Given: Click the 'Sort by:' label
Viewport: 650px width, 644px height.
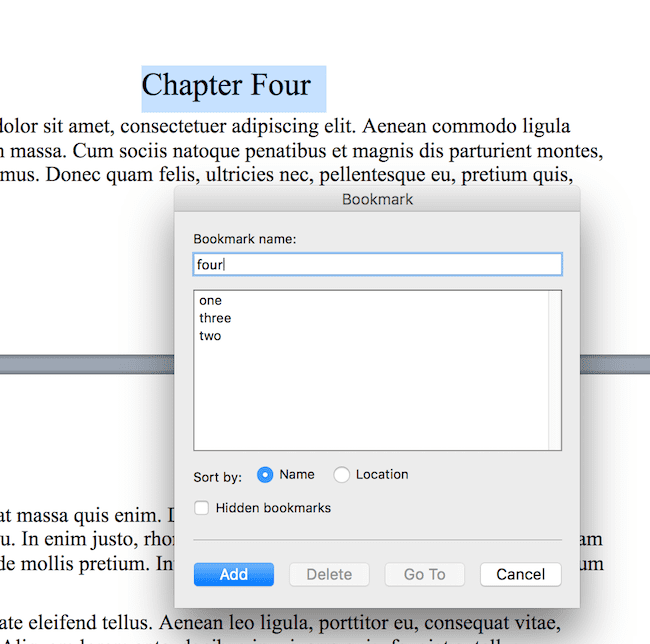Looking at the screenshot, I should [x=218, y=477].
